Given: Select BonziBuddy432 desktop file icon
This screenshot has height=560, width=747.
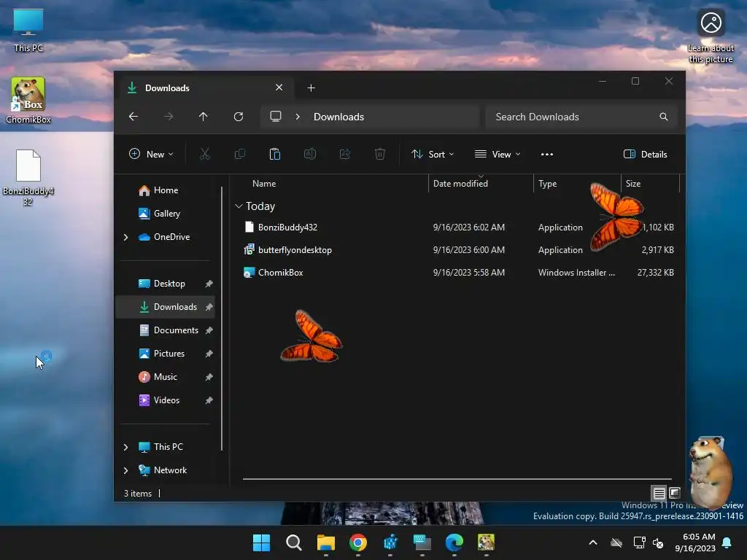Looking at the screenshot, I should (28, 178).
